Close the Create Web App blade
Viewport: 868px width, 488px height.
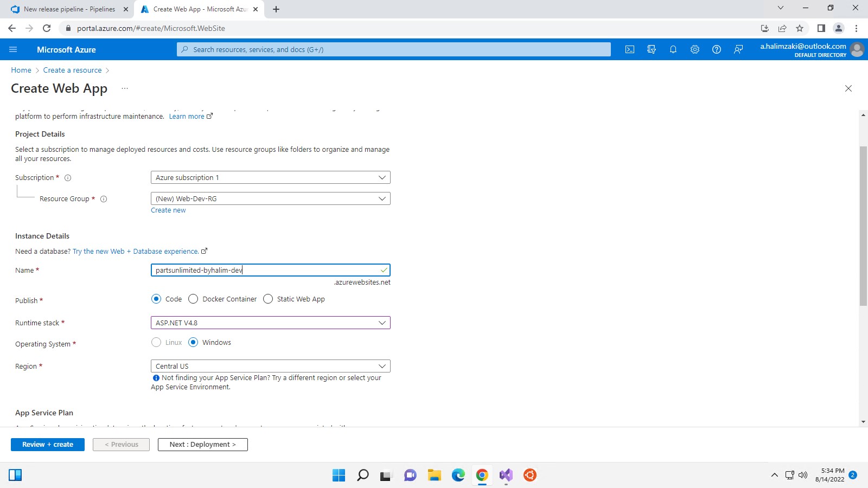pos(848,88)
